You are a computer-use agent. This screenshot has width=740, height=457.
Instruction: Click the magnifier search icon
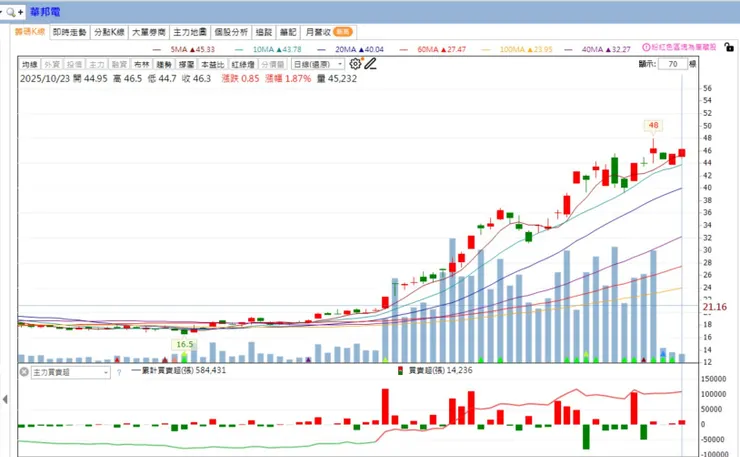10,12
